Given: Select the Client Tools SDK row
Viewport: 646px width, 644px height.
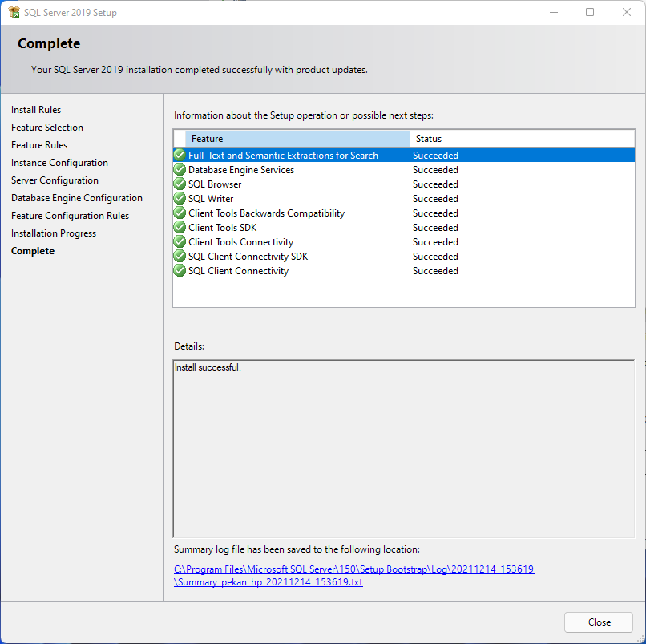Looking at the screenshot, I should 404,227.
